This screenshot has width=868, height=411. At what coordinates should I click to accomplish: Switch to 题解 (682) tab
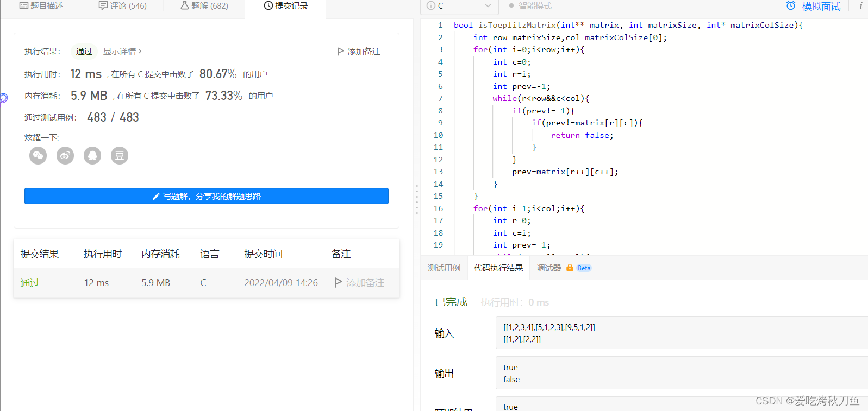204,6
